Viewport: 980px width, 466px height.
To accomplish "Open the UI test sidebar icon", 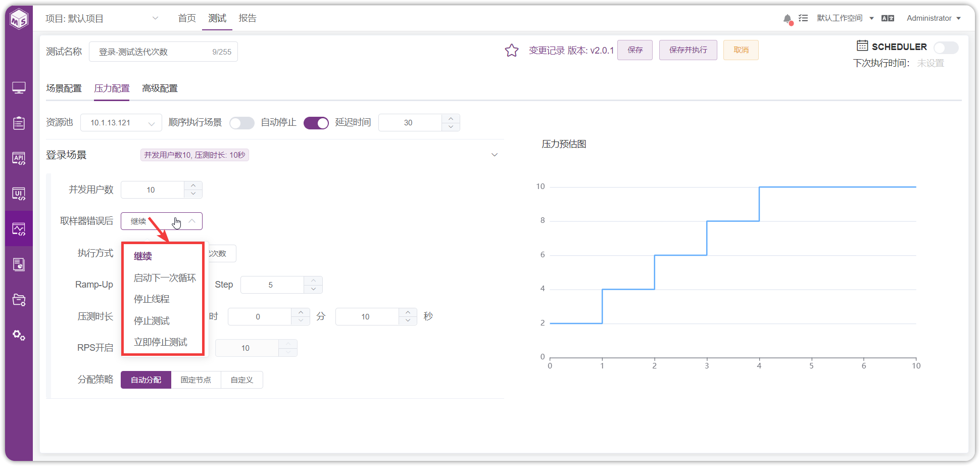I will tap(19, 194).
